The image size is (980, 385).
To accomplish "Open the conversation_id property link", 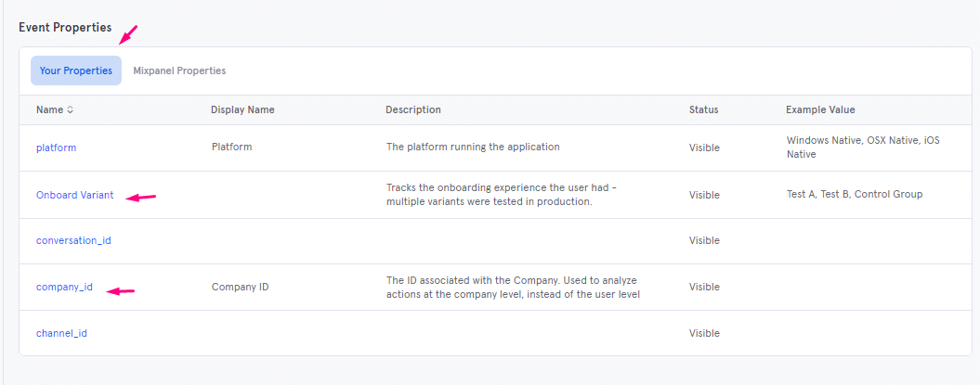I will (x=73, y=240).
